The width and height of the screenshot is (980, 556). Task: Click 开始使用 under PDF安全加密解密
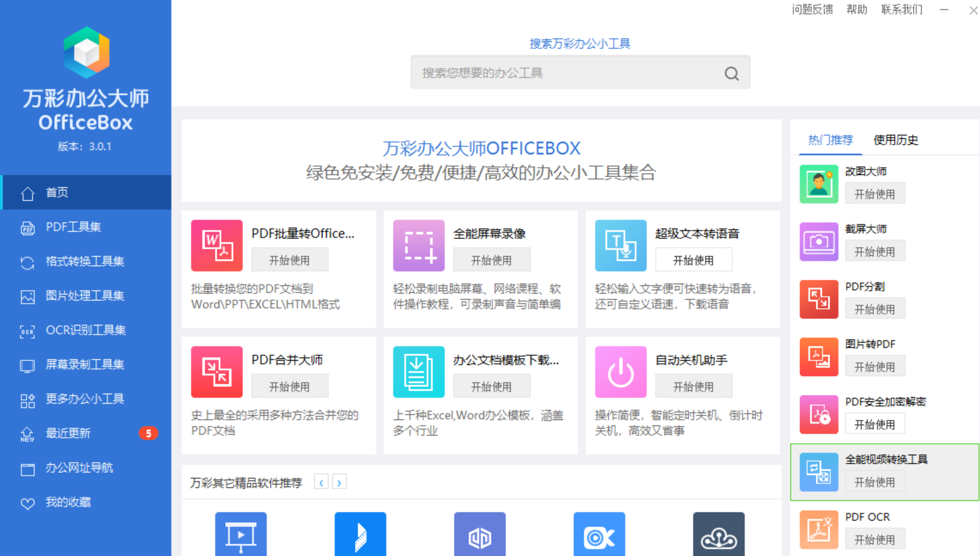click(x=875, y=425)
